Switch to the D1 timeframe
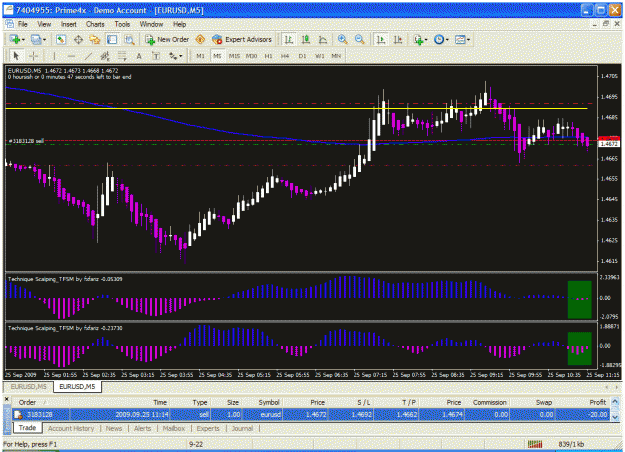 pyautogui.click(x=303, y=56)
